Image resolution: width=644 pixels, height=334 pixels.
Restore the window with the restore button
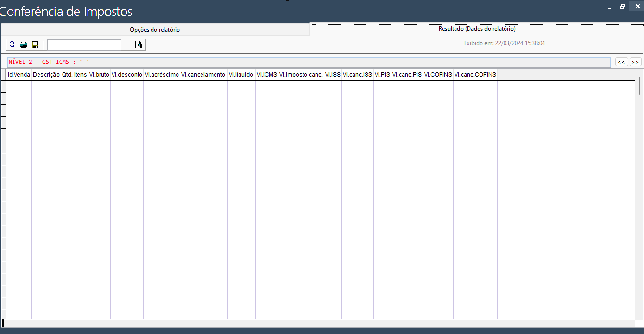click(x=622, y=6)
